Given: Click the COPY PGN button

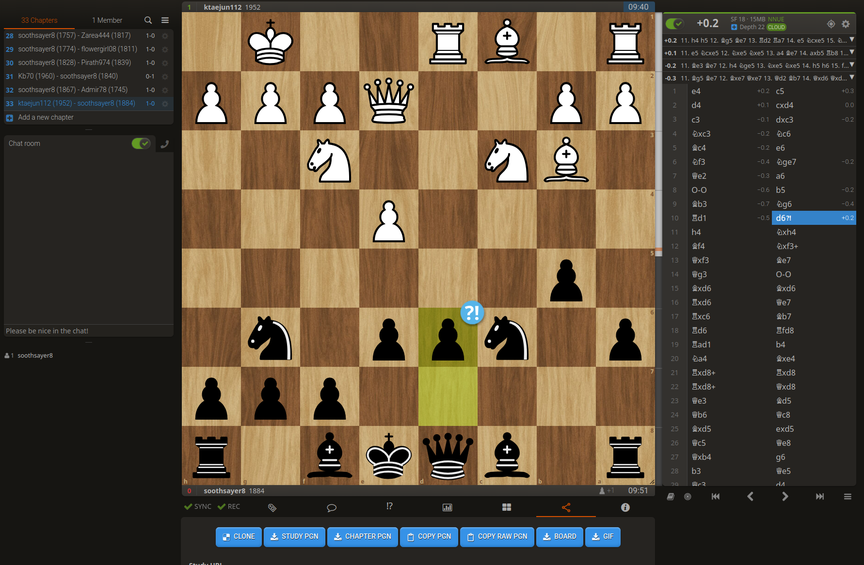Looking at the screenshot, I should pos(429,536).
